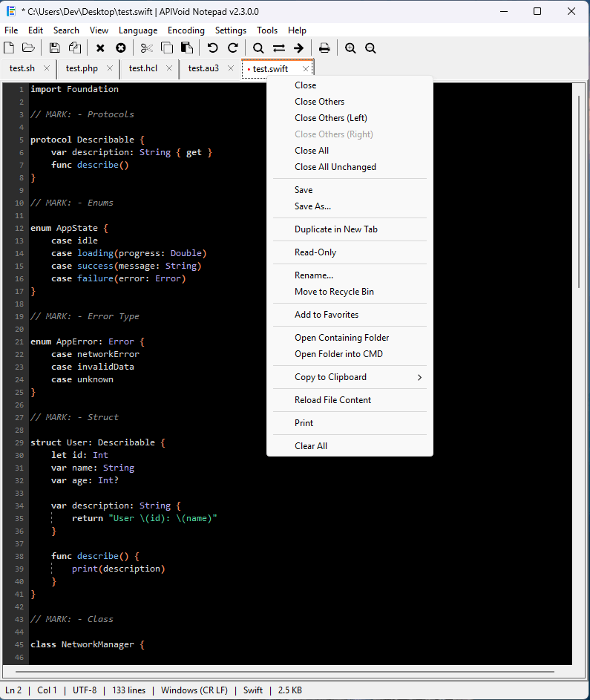Click the vertical scrollbar thumb
Viewport: 590px width, 700px height.
(x=579, y=192)
